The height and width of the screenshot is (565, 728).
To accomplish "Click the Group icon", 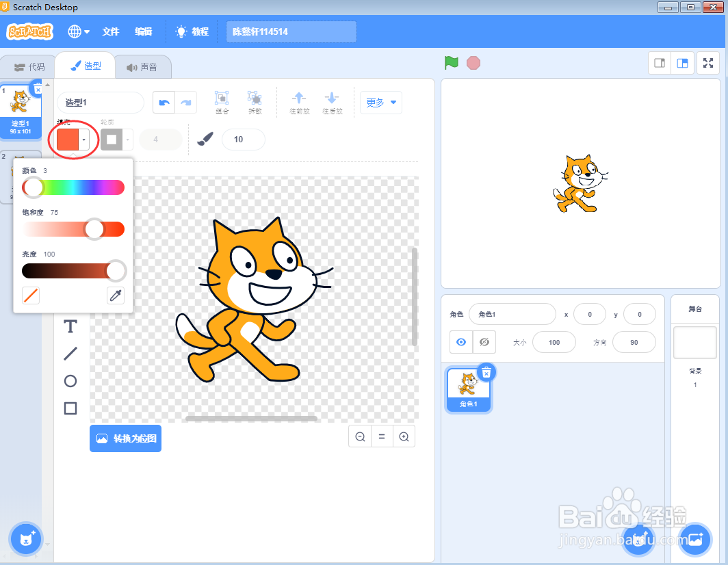I will (x=222, y=103).
